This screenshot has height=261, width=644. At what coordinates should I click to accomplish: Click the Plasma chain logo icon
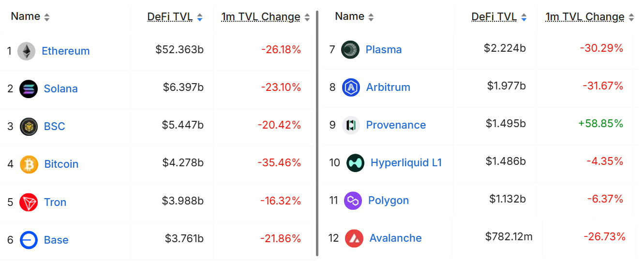point(350,49)
